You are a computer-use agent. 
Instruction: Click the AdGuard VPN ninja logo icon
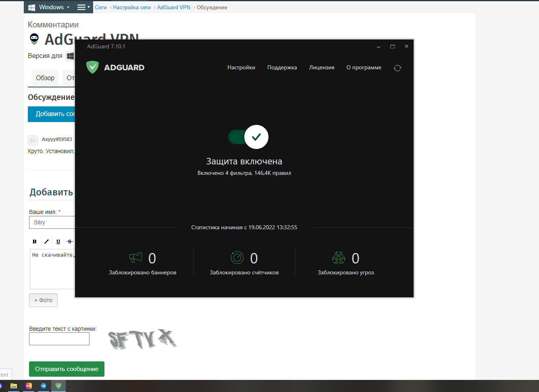[34, 39]
